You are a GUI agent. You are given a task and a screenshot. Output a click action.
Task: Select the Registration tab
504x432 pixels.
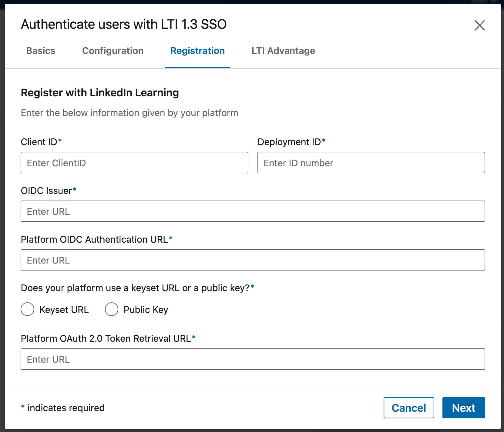pyautogui.click(x=197, y=51)
